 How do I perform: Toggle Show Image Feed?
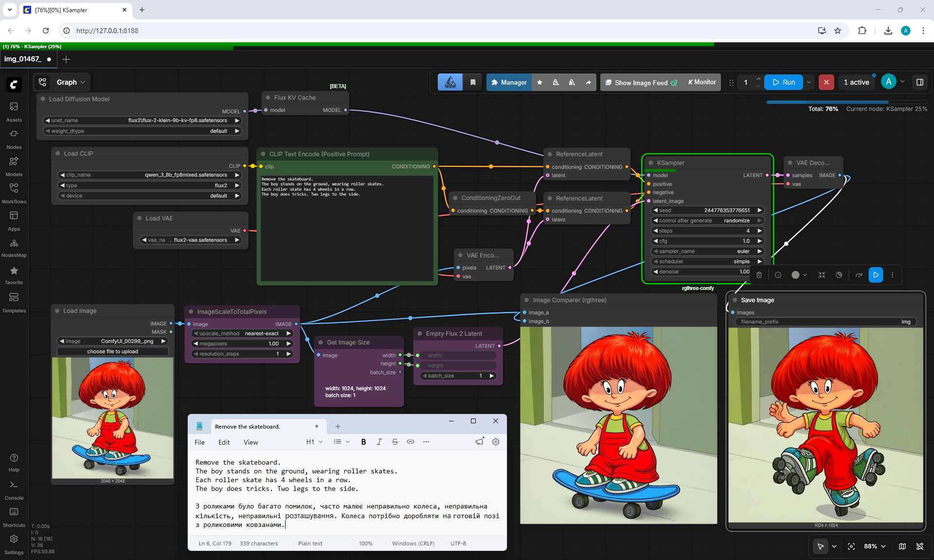click(641, 82)
